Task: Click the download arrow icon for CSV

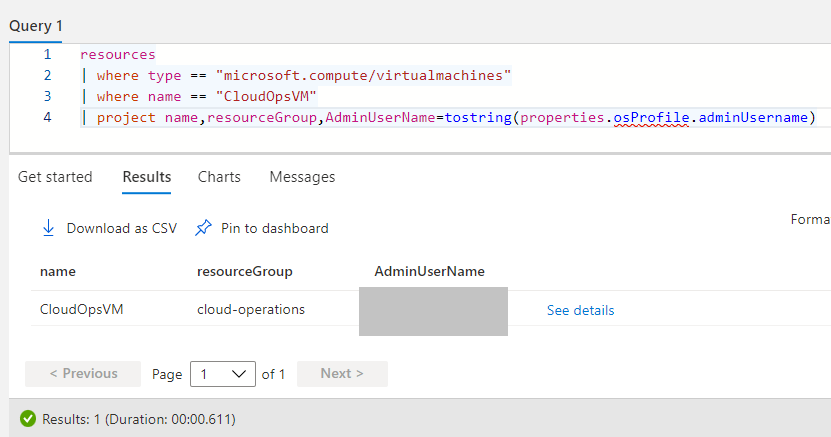Action: (x=48, y=228)
